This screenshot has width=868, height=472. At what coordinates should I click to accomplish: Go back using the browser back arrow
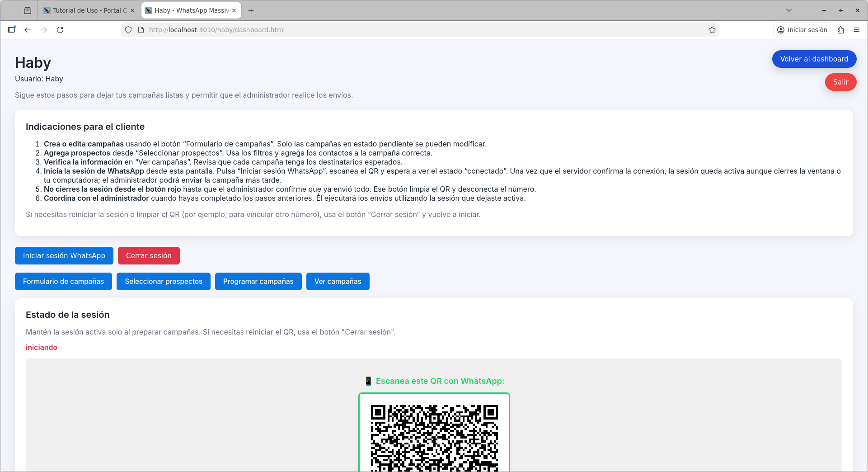click(x=28, y=30)
